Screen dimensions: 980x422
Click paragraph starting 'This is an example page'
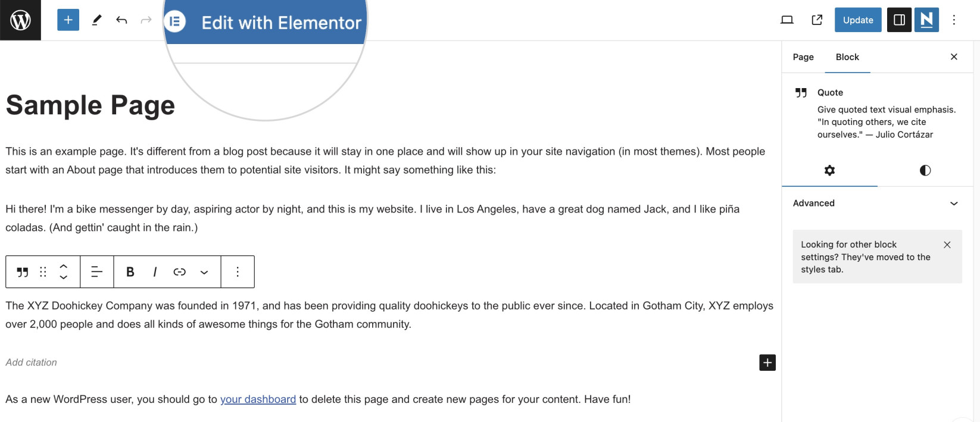point(385,161)
